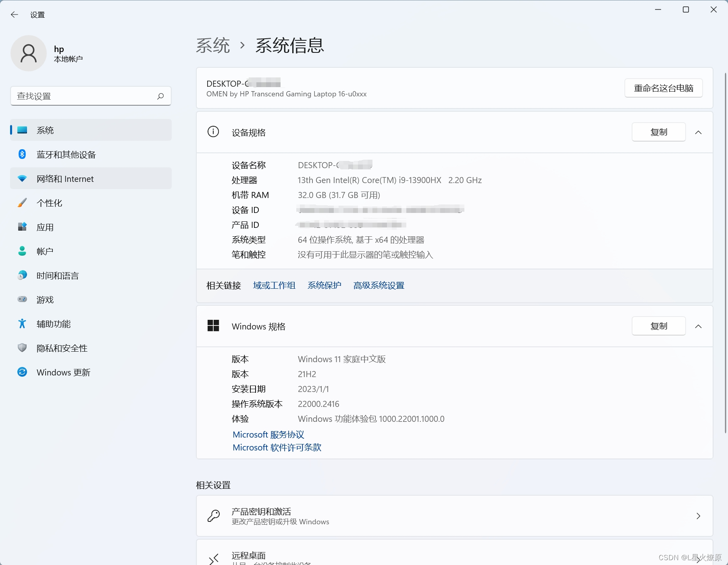Click the personalization paintbrush icon
Viewport: 728px width, 565px height.
[22, 203]
